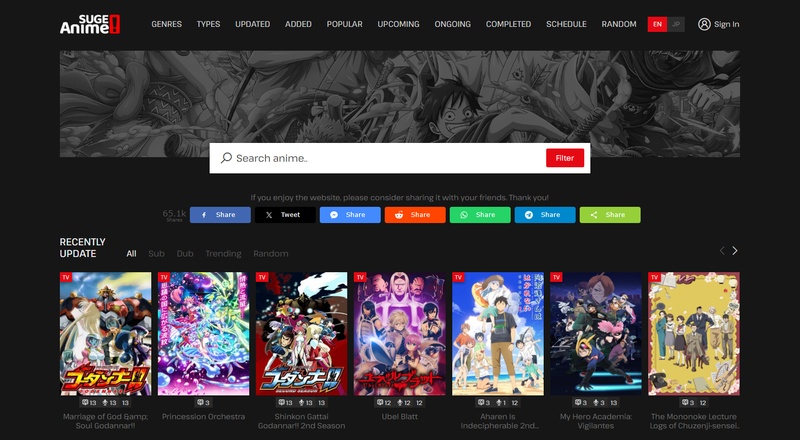This screenshot has height=440, width=800.
Task: Click dub episode count under My Hero Academia
Action: pyautogui.click(x=598, y=403)
